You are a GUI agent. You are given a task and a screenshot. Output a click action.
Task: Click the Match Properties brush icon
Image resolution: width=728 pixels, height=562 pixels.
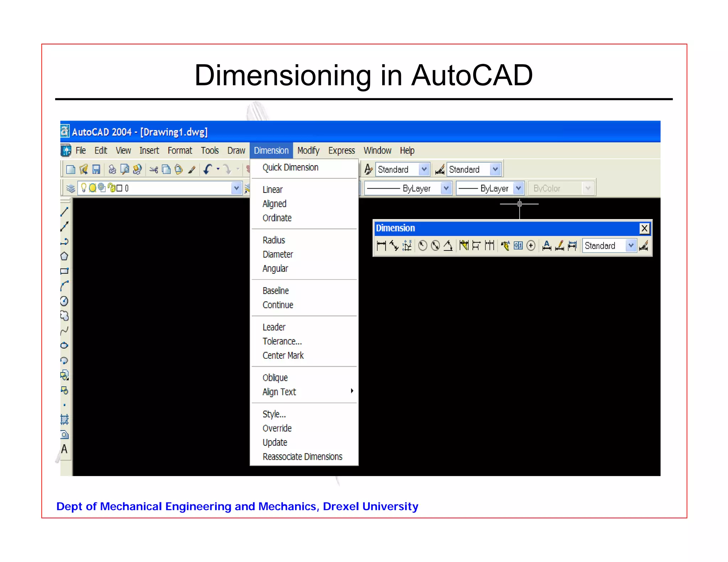pyautogui.click(x=192, y=170)
